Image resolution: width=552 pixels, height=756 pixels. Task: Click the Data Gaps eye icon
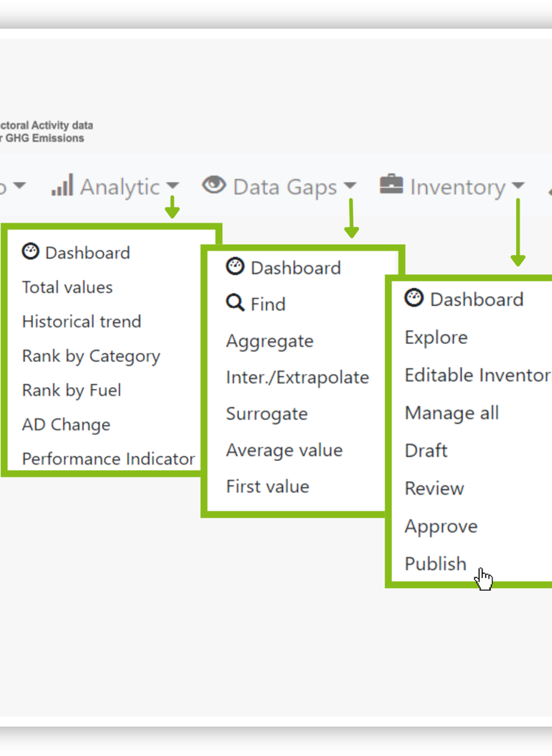point(214,185)
